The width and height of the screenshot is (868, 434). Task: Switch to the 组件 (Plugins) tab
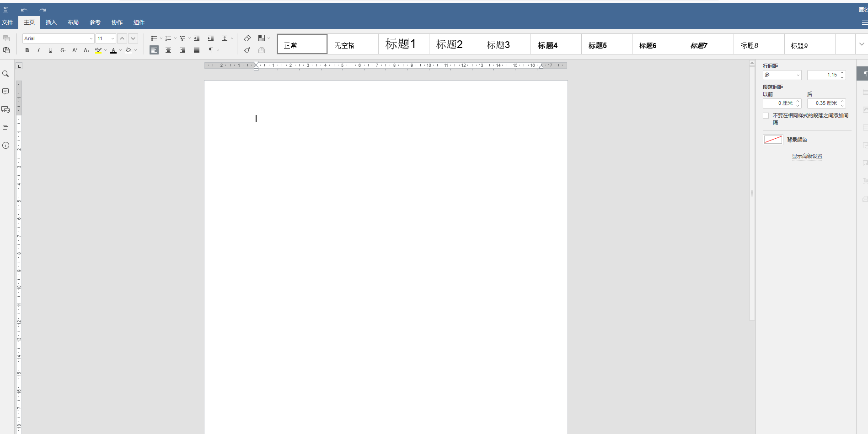[139, 22]
